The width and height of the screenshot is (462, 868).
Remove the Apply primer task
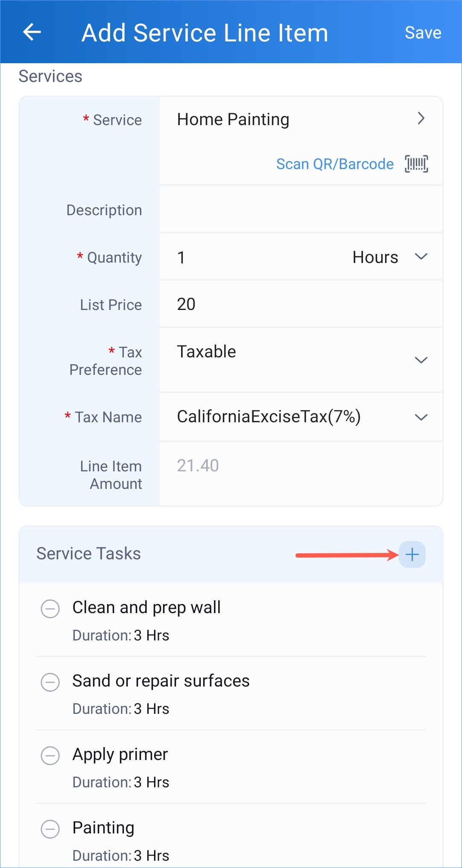click(x=50, y=755)
